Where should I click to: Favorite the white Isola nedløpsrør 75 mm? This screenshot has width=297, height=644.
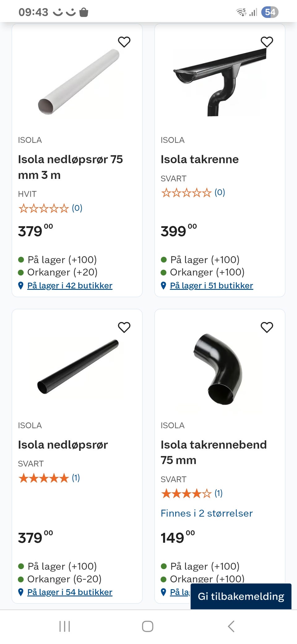pos(124,42)
